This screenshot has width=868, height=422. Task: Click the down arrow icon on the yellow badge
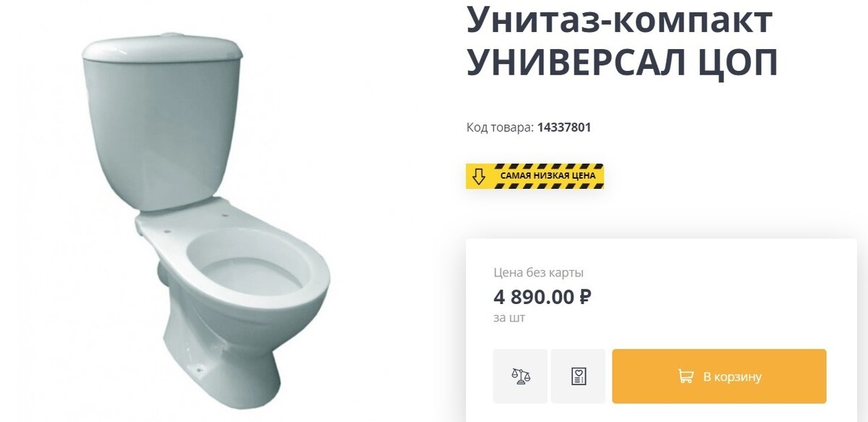click(478, 176)
